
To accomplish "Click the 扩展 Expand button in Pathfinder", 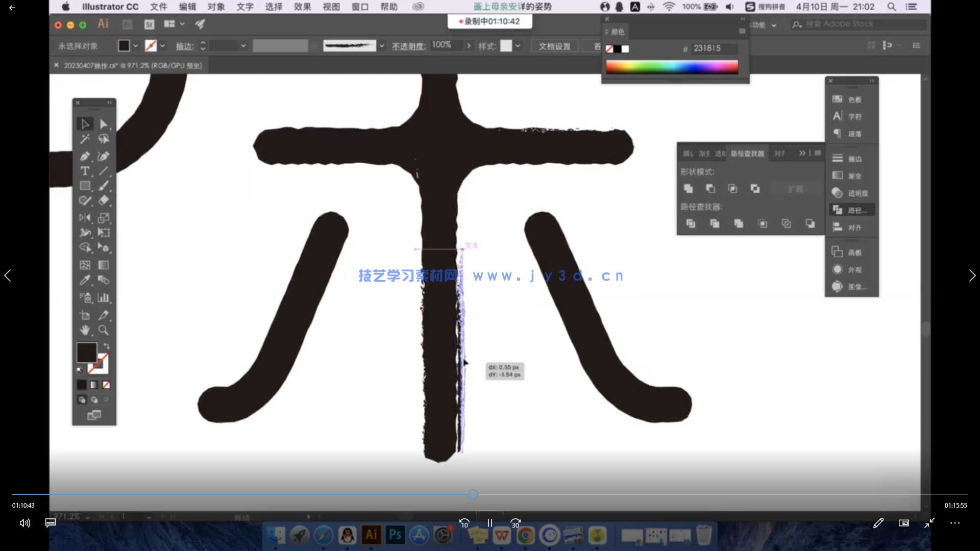I will pos(796,188).
